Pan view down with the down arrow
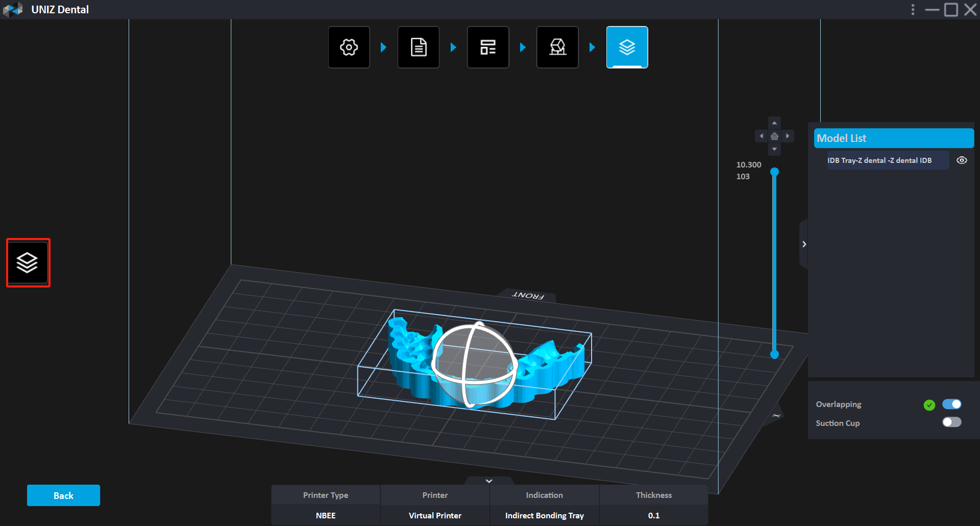Viewport: 980px width, 526px height. point(774,150)
